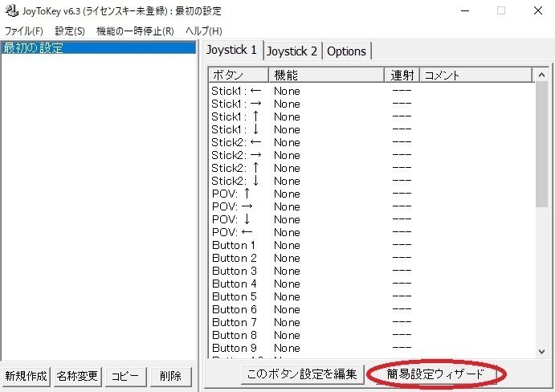Select the Button 8 row

371,335
